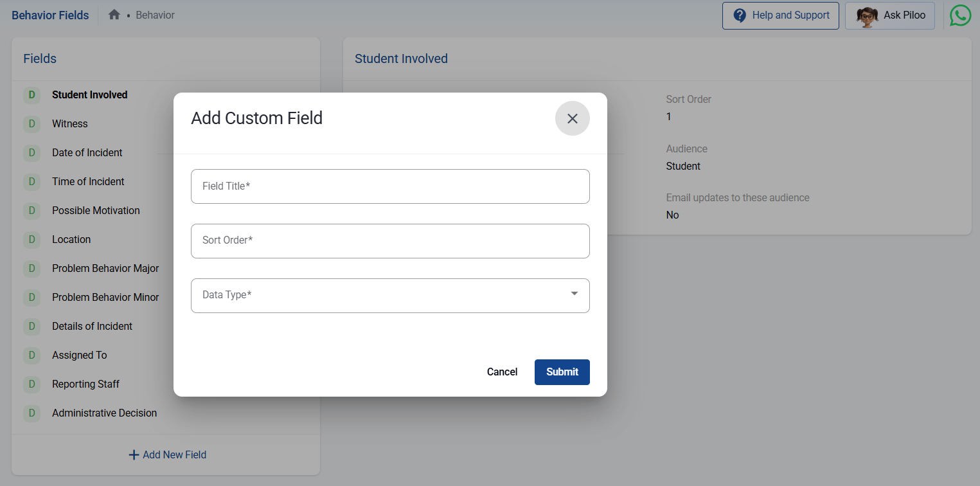Go to Behavior breadcrumb link
This screenshot has height=486, width=980.
[156, 15]
